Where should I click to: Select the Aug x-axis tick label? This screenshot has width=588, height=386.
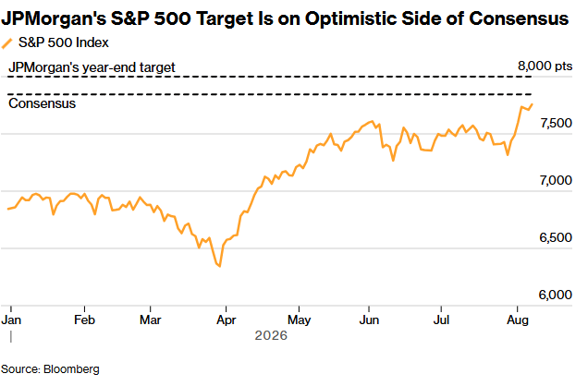(518, 320)
